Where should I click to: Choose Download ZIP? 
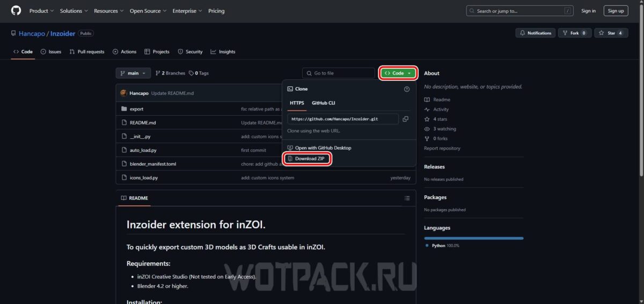tap(306, 159)
